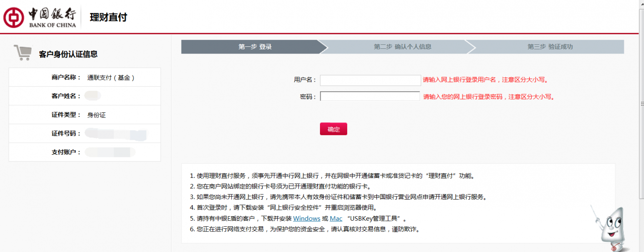Click the 证件类型 label
Viewport: 644px width, 252px height.
point(66,115)
